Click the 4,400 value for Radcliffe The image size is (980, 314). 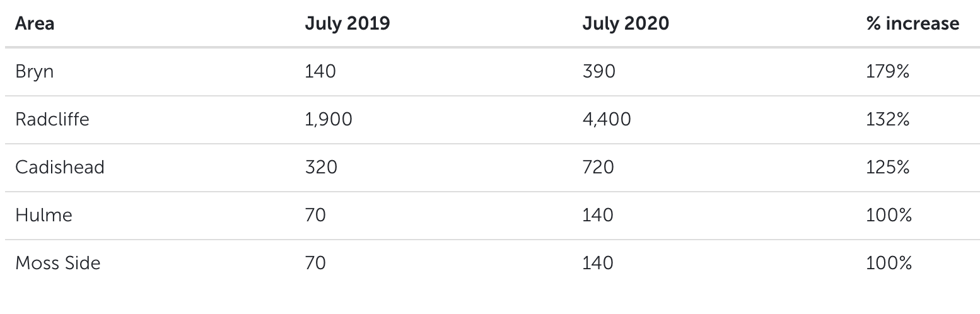pos(607,120)
